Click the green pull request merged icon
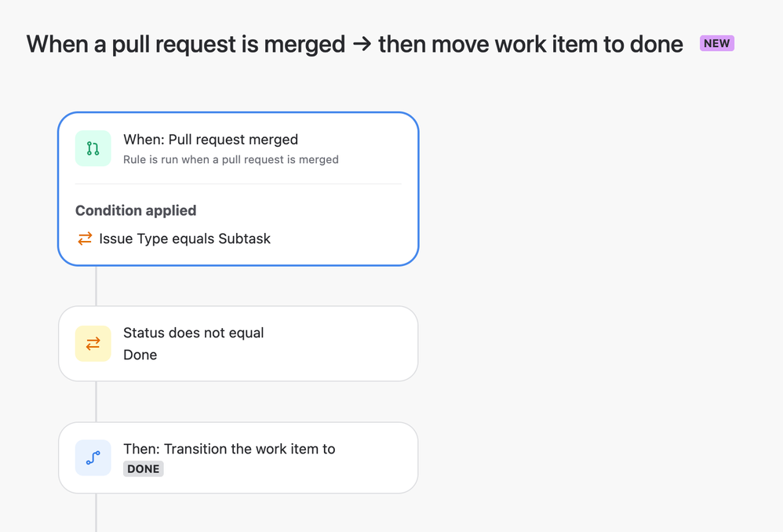 coord(93,148)
